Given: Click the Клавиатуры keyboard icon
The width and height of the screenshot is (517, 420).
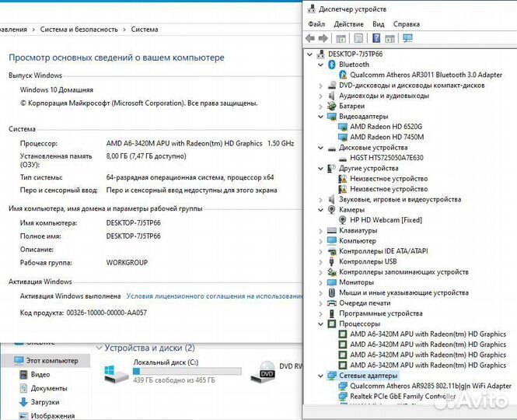Looking at the screenshot, I should (331, 230).
